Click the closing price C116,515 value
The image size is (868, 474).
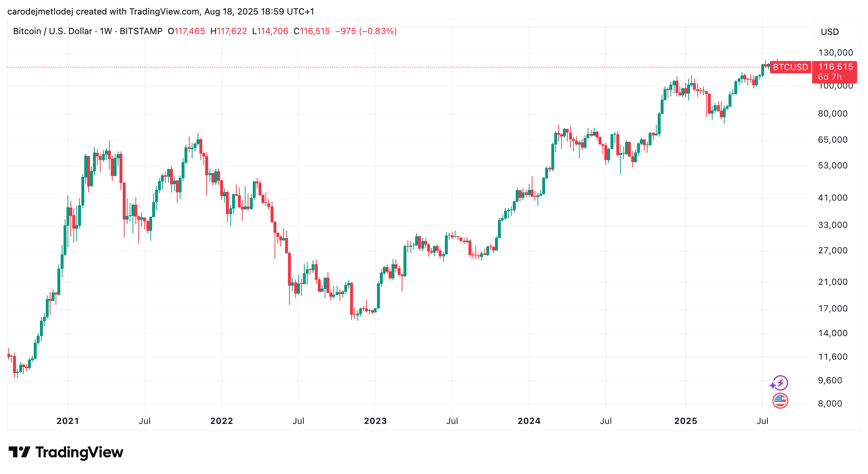tap(312, 31)
